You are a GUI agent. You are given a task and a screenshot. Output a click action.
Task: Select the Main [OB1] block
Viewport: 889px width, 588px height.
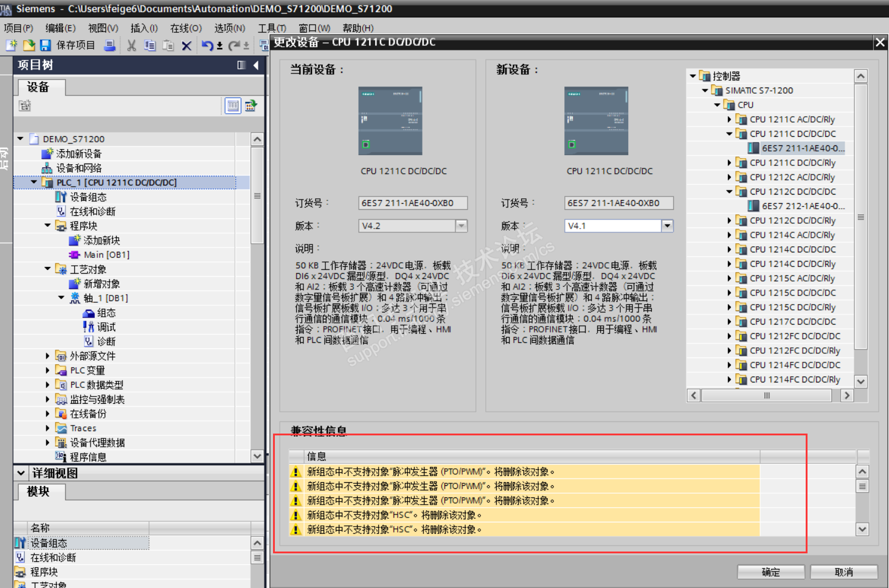(106, 255)
